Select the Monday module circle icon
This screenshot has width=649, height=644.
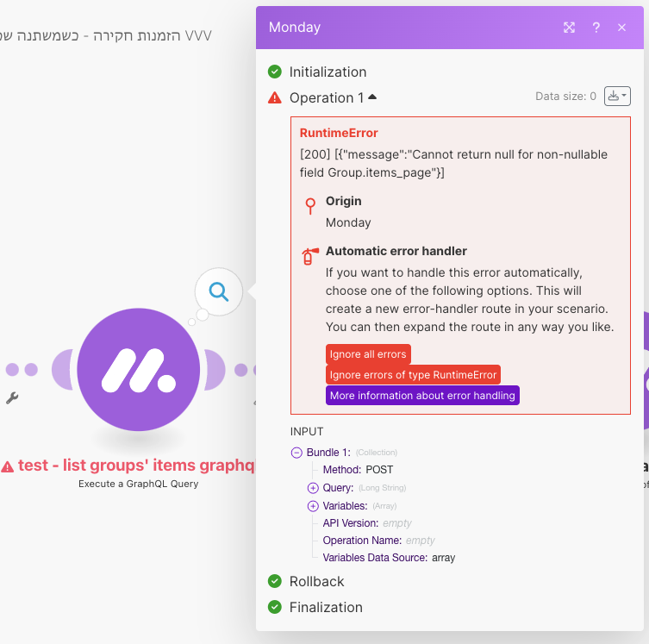(139, 369)
